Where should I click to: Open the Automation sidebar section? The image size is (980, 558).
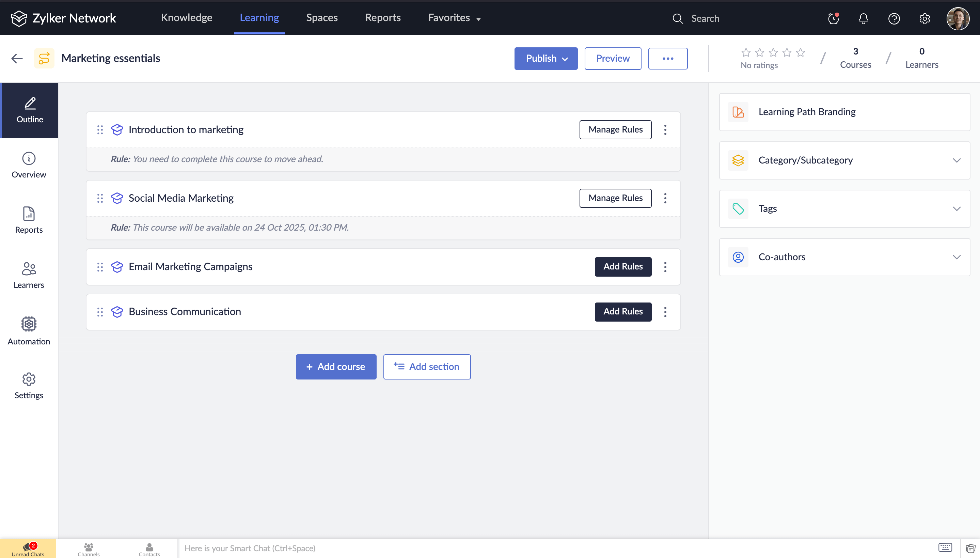[x=29, y=331]
